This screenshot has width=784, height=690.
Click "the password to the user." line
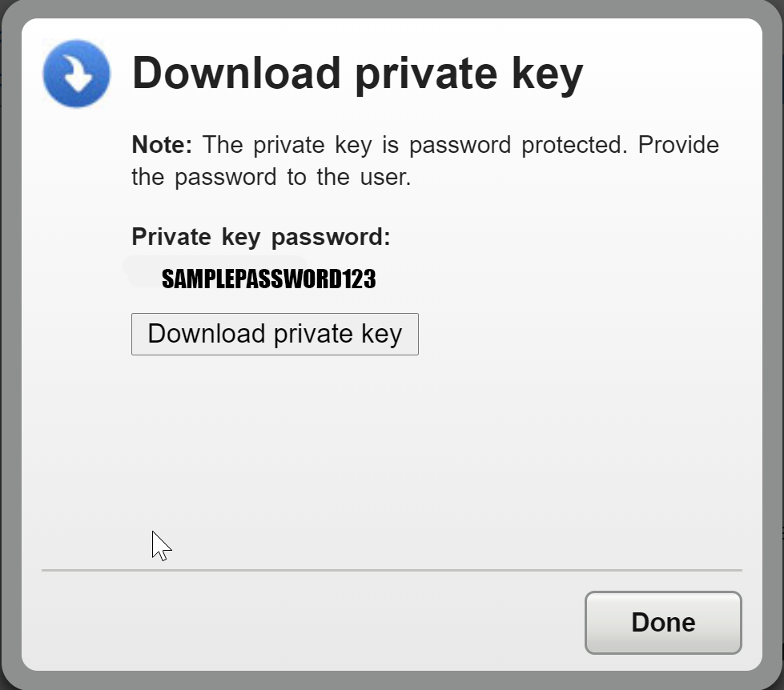coord(271,178)
